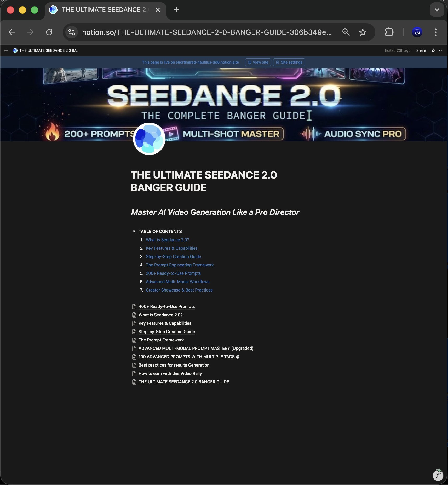The width and height of the screenshot is (448, 485).
Task: Open Site settings via the gear icon
Action: click(289, 62)
